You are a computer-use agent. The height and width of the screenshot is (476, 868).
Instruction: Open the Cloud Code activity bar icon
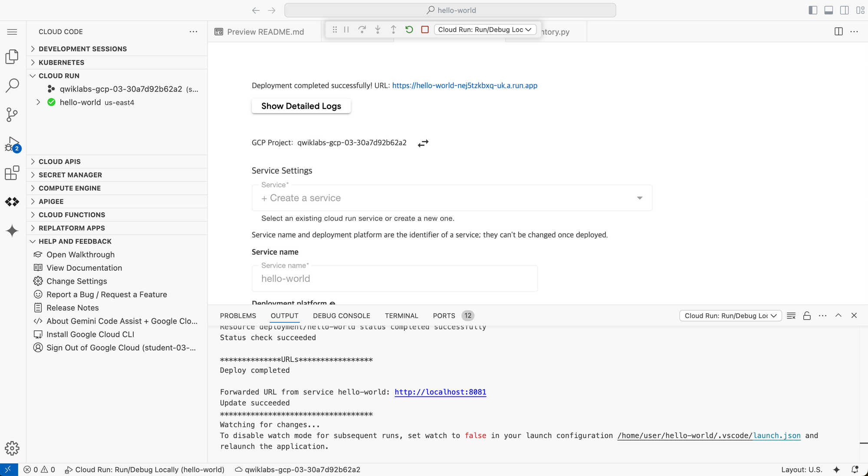pyautogui.click(x=12, y=202)
